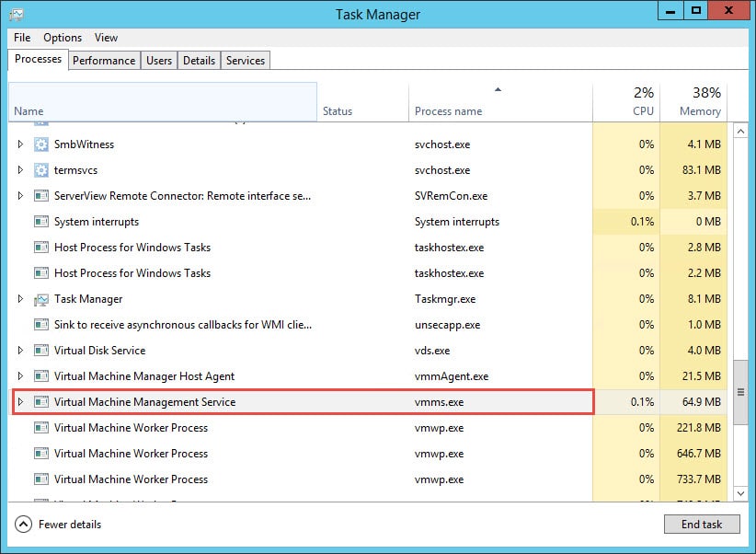Click the ServerView Remote Connector icon
This screenshot has height=554, width=756.
40,196
